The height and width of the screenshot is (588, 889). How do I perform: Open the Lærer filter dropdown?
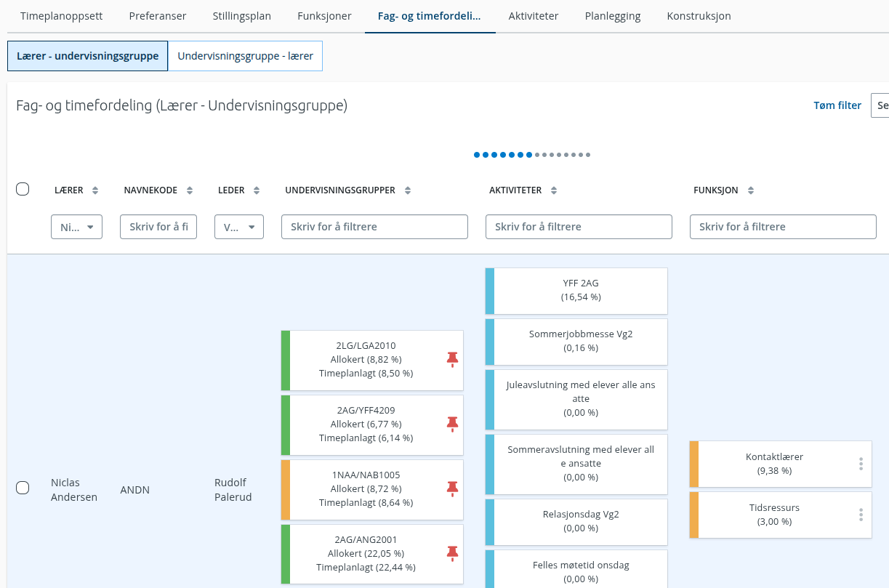[x=76, y=227]
